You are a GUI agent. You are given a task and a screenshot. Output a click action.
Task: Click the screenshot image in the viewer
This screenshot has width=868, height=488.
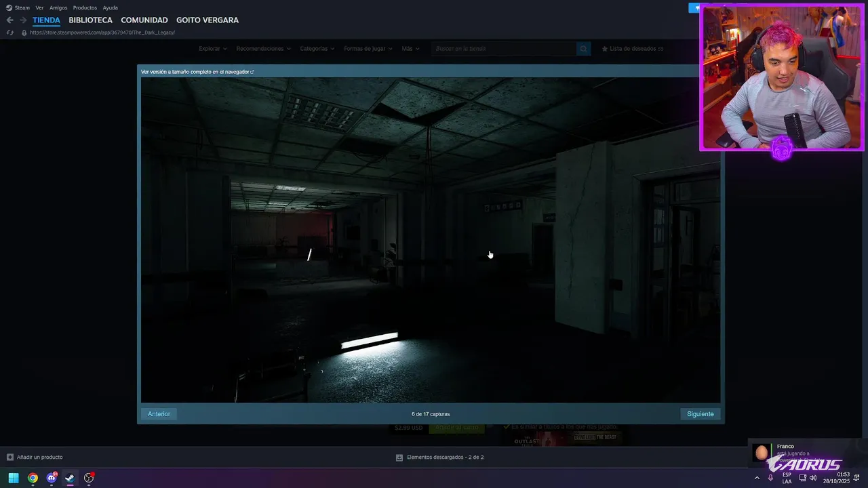[431, 240]
